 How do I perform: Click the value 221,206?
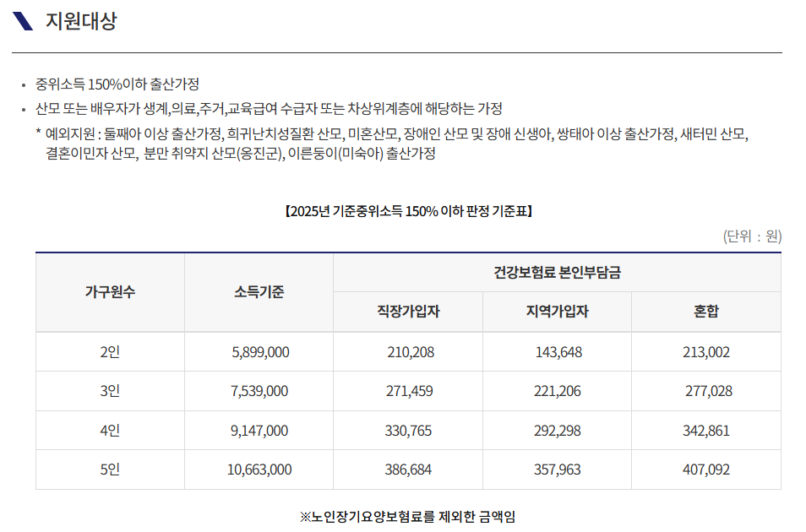tap(558, 391)
